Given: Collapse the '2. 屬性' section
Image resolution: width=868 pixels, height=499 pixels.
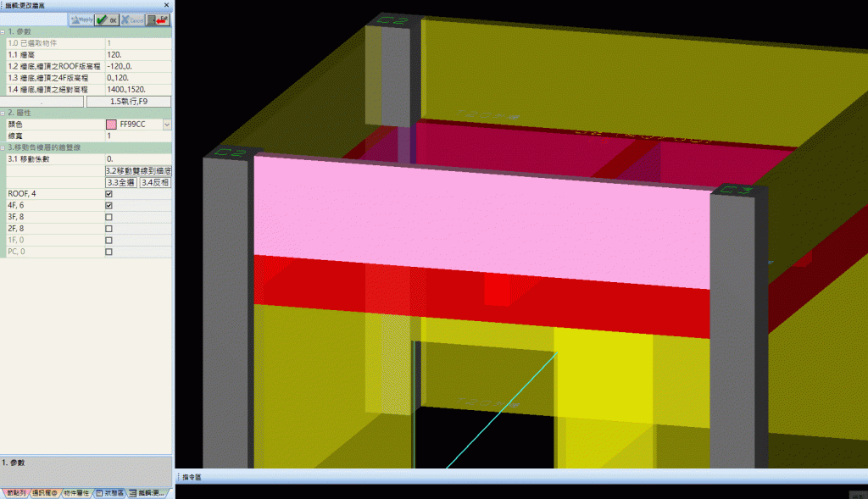Looking at the screenshot, I should (3, 113).
